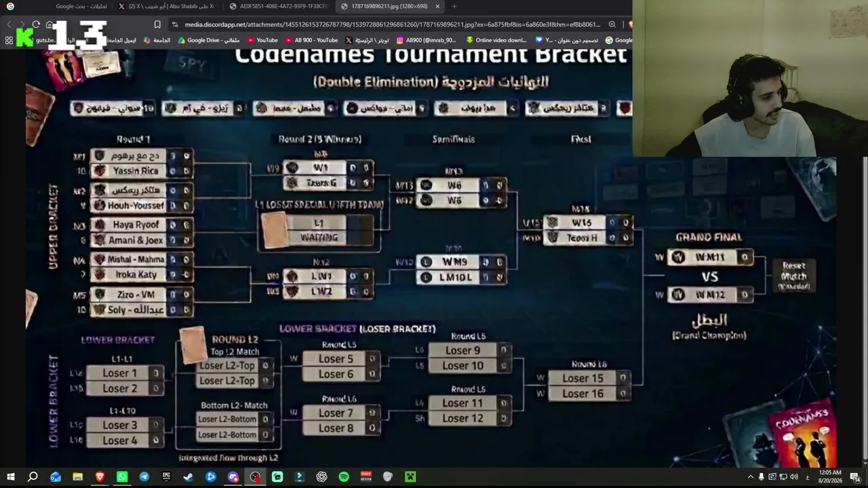Switch to the X Abu Shabib tab
This screenshot has height=488, width=868.
pos(167,6)
